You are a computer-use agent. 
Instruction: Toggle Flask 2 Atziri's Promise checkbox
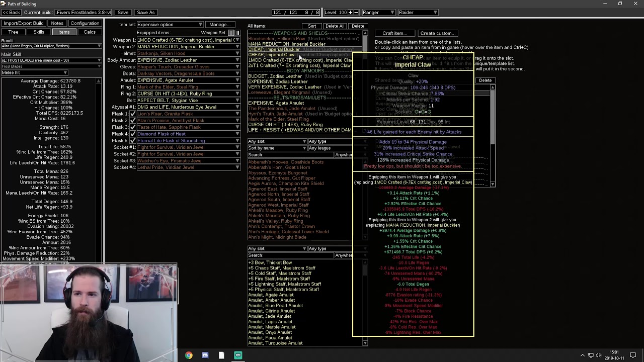click(133, 120)
